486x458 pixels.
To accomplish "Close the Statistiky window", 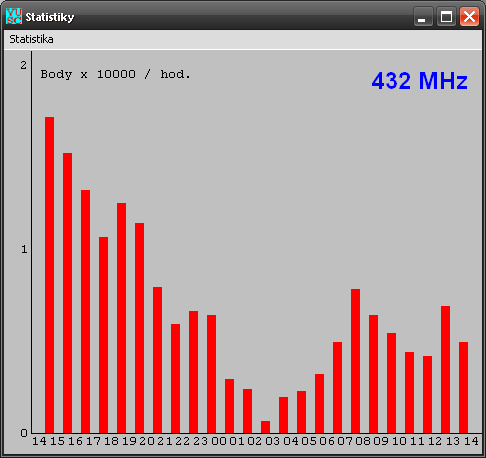I will (x=469, y=16).
